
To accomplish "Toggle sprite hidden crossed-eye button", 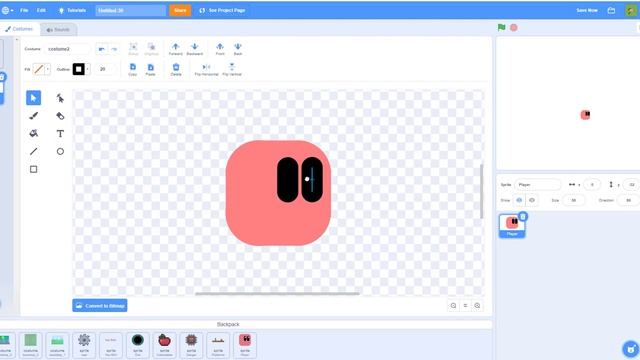I will (x=532, y=200).
